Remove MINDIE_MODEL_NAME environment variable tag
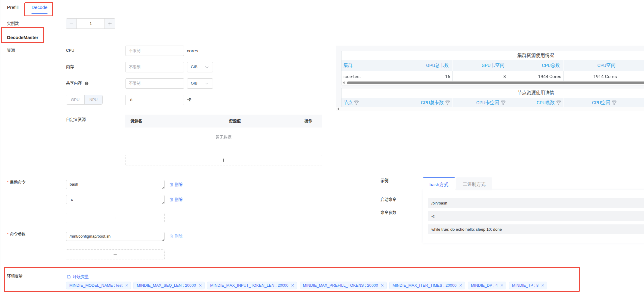The image size is (644, 292). [x=127, y=285]
